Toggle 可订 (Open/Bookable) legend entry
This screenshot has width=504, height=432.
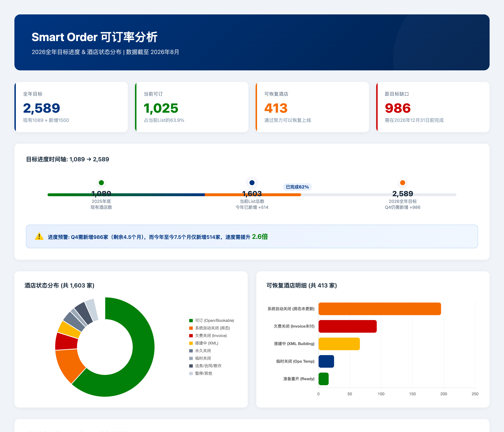point(212,321)
